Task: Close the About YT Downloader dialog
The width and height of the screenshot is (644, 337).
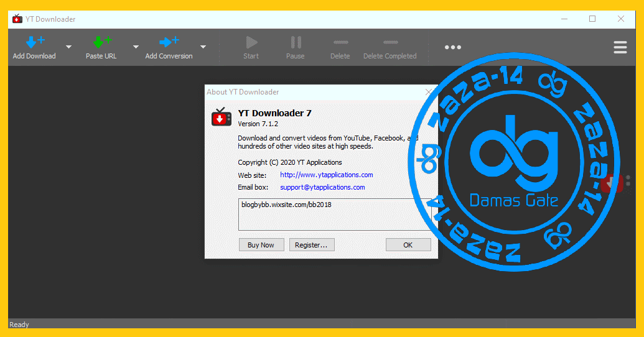Action: click(429, 92)
